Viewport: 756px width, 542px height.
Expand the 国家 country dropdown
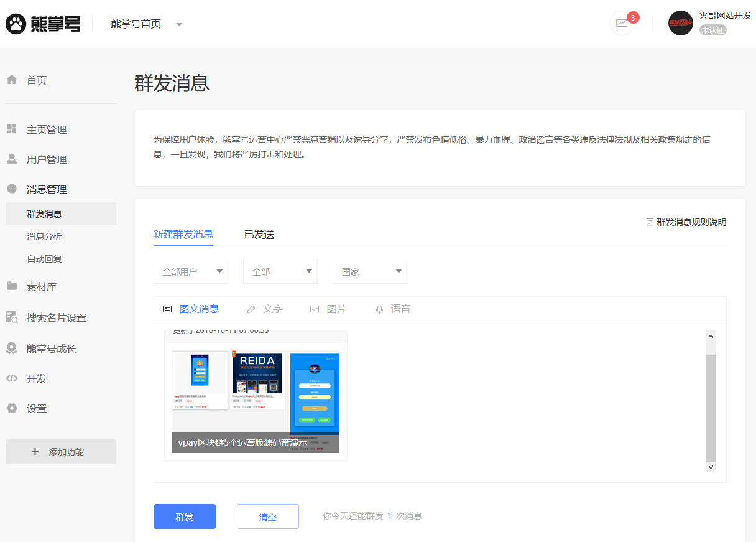click(369, 271)
